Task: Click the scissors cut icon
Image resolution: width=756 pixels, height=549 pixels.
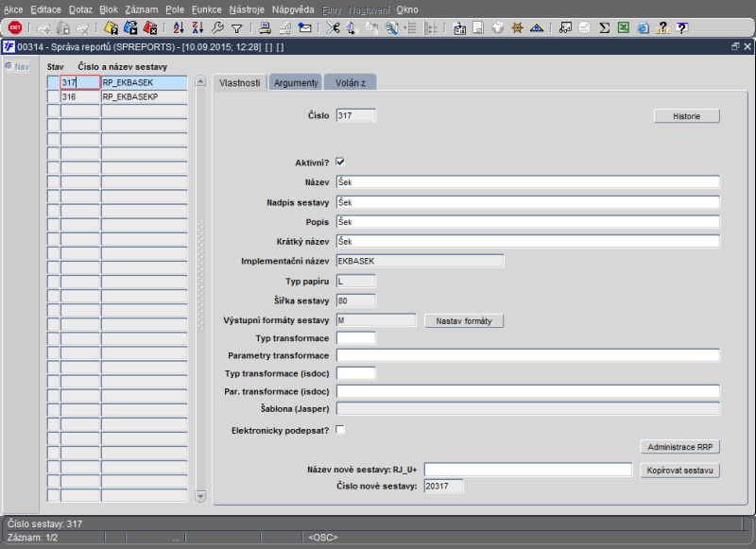Action: (333, 28)
